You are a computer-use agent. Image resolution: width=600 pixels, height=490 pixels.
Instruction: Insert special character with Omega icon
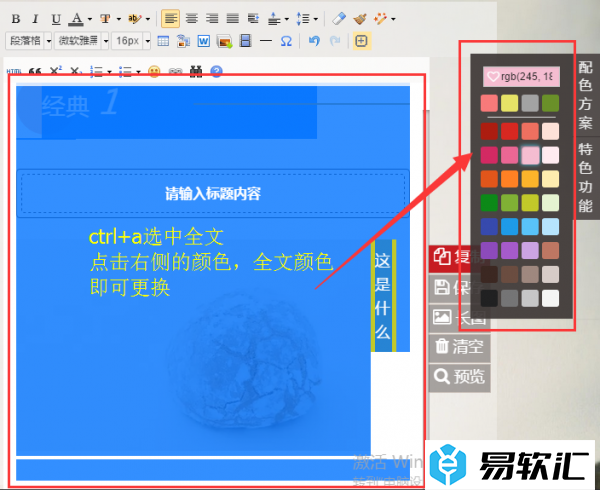pyautogui.click(x=286, y=41)
